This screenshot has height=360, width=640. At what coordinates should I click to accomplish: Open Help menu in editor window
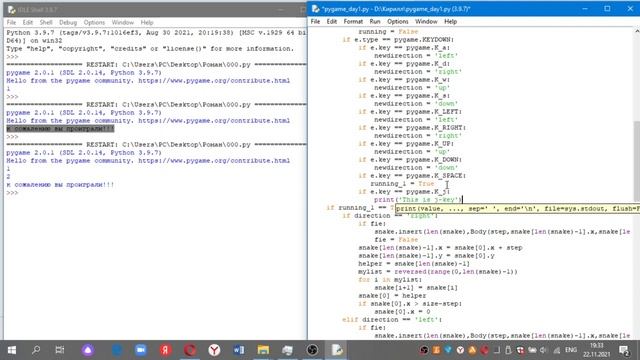click(x=450, y=22)
